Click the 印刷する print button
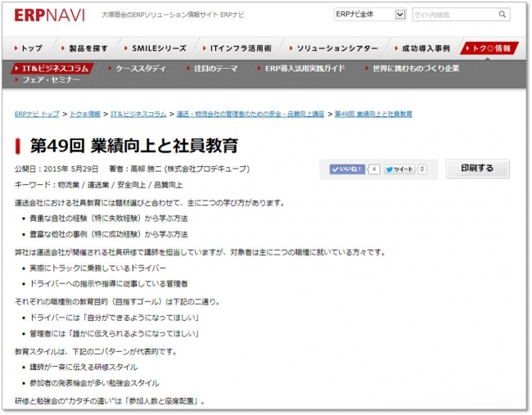This screenshot has height=415, width=532. pos(477,169)
